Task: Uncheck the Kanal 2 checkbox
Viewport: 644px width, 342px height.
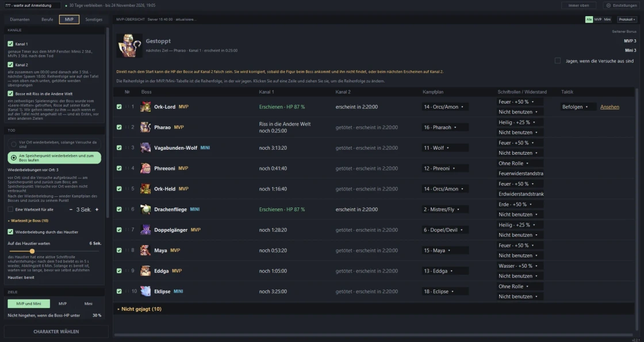Action: 10,64
